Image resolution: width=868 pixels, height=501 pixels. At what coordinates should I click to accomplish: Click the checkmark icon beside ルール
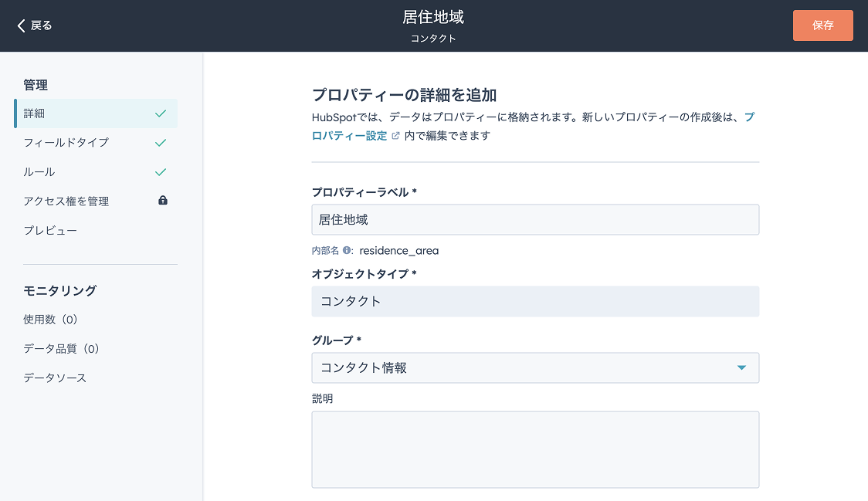click(161, 172)
